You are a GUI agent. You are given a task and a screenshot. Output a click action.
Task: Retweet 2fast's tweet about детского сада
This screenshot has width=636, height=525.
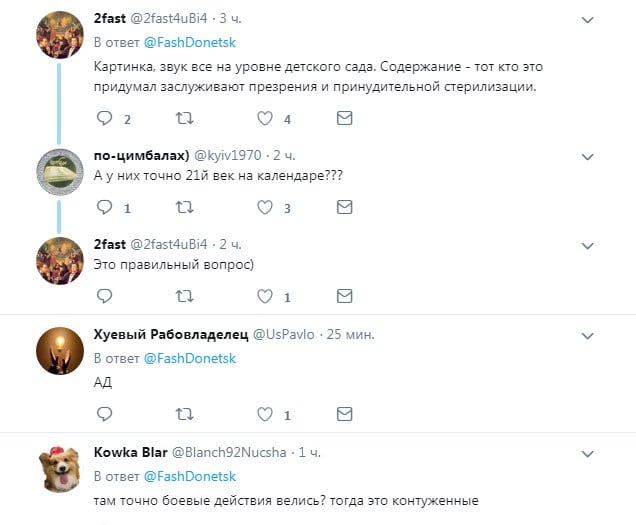[185, 119]
